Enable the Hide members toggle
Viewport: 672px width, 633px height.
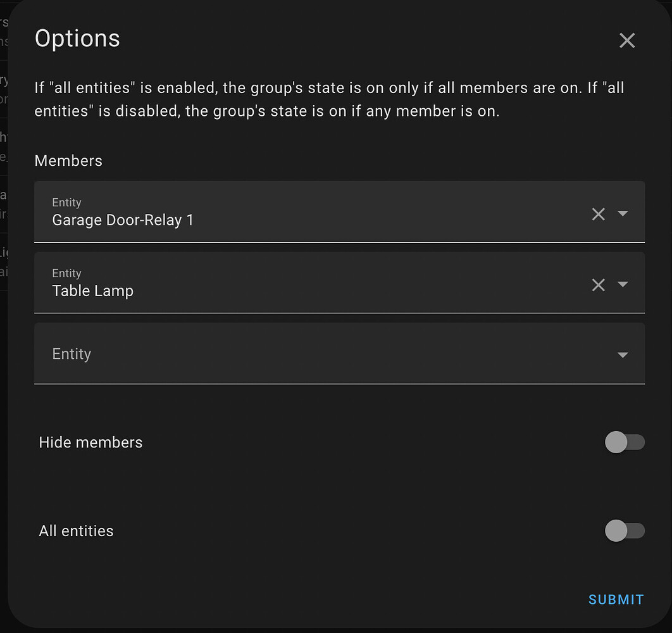[625, 442]
